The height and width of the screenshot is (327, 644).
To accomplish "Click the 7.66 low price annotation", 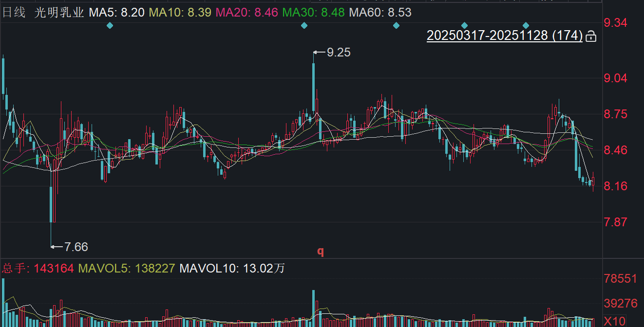I will [x=76, y=247].
